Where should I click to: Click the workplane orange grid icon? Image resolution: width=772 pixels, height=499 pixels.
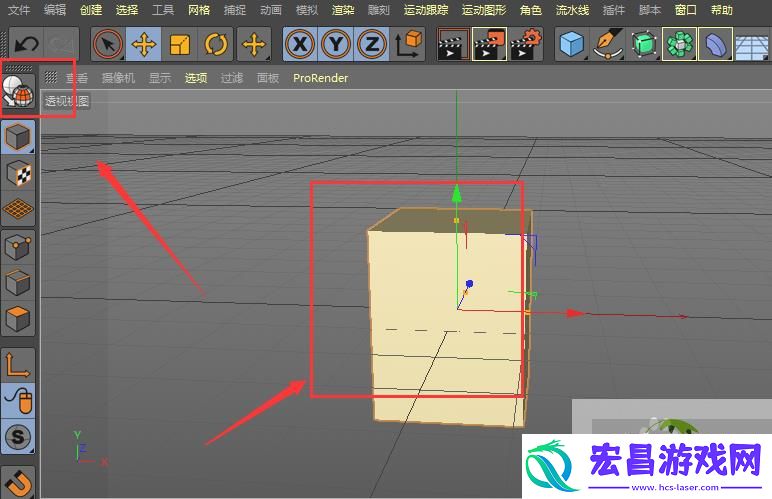tap(19, 209)
